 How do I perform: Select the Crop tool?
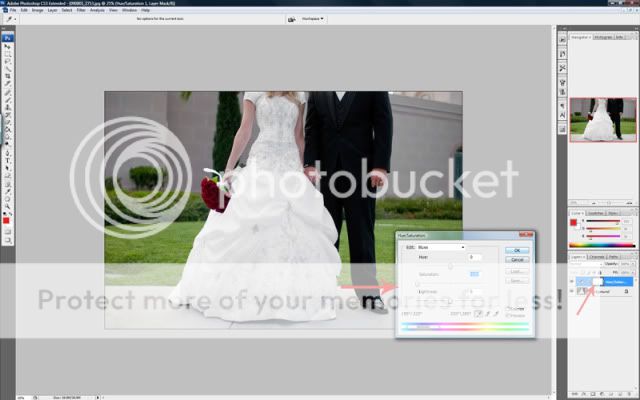[8, 76]
